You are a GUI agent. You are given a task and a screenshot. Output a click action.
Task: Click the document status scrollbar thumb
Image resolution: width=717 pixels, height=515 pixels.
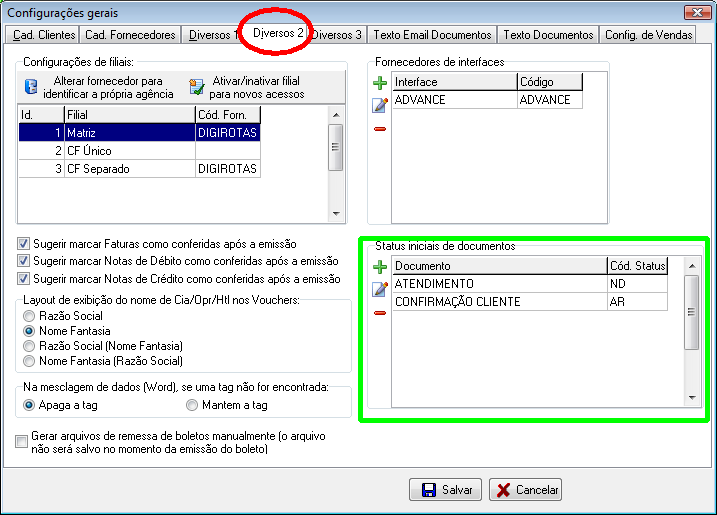[x=691, y=312]
